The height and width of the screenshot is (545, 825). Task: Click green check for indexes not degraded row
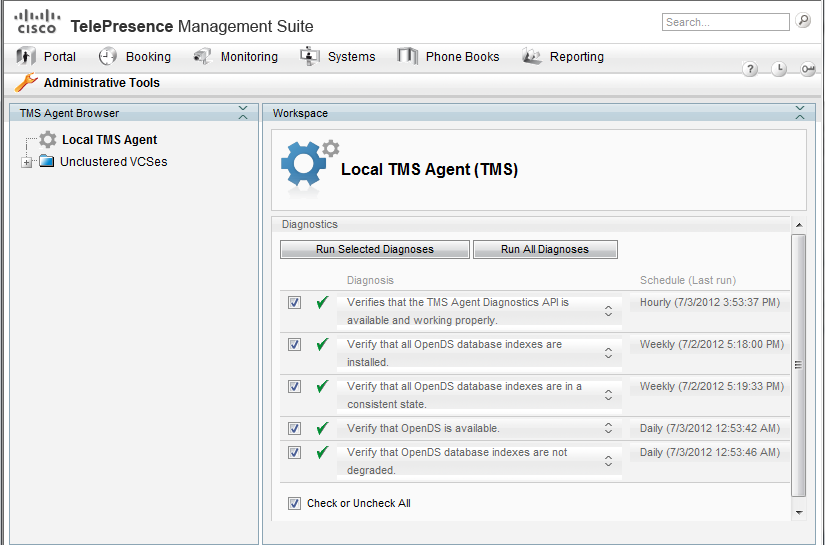[x=322, y=452]
